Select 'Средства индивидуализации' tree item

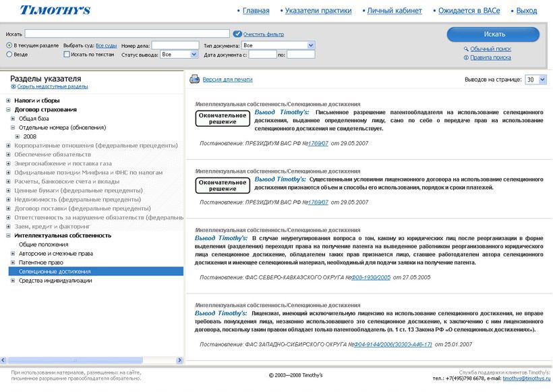pos(55,281)
